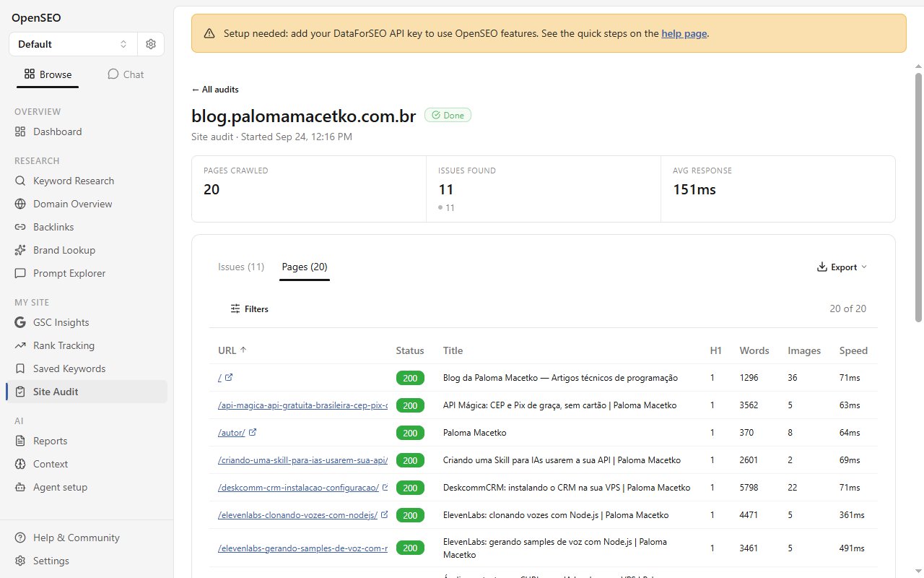Click title 'Blog da Paloma Macetko — Artigos técnicos'
924x578 pixels.
click(560, 378)
